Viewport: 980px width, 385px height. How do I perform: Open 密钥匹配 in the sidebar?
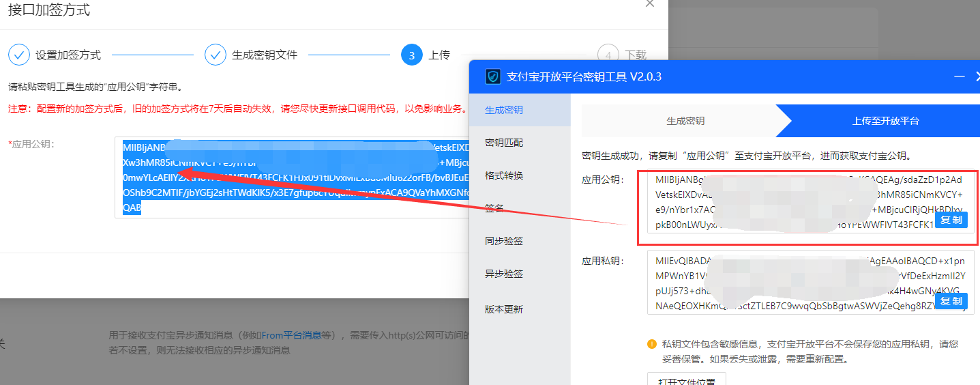click(504, 143)
